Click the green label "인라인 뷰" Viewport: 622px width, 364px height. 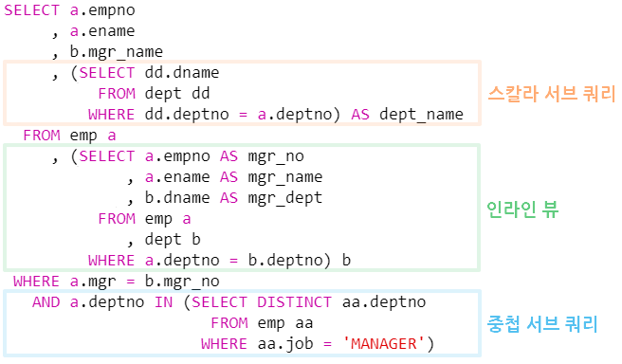click(522, 209)
